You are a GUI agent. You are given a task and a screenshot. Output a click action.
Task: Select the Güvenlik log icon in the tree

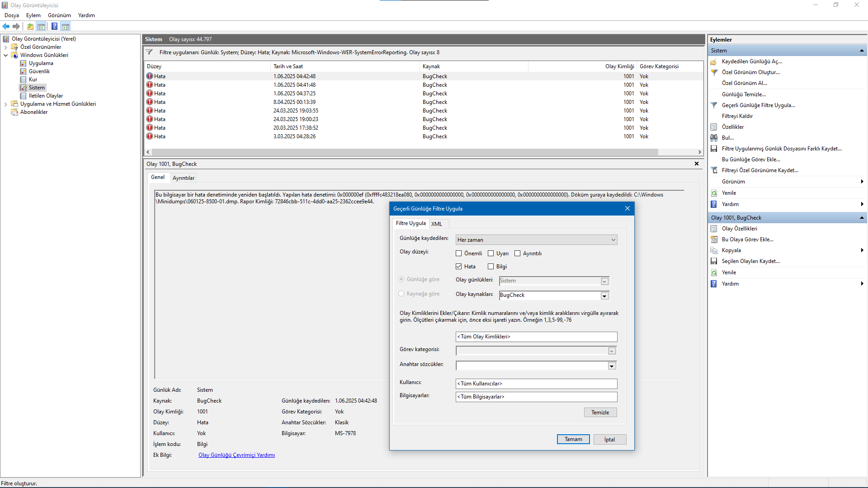[x=24, y=71]
